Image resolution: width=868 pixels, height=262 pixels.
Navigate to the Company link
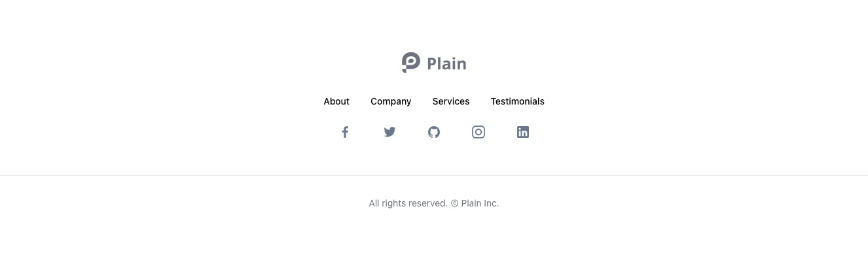pos(391,101)
